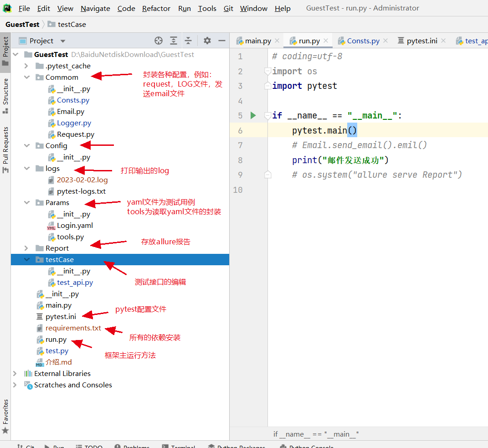Collapse the GuestTest root folder

(15, 55)
